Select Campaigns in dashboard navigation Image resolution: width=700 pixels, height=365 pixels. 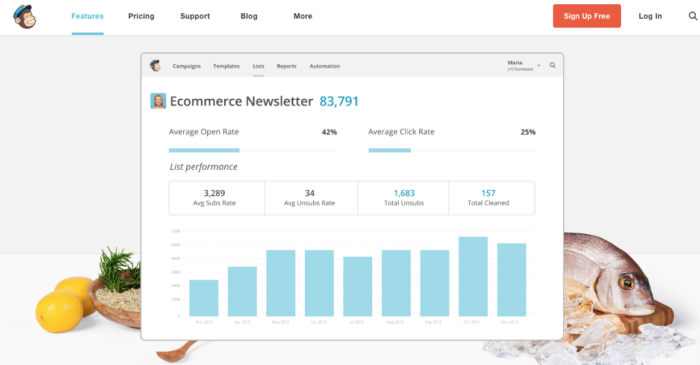coord(187,66)
